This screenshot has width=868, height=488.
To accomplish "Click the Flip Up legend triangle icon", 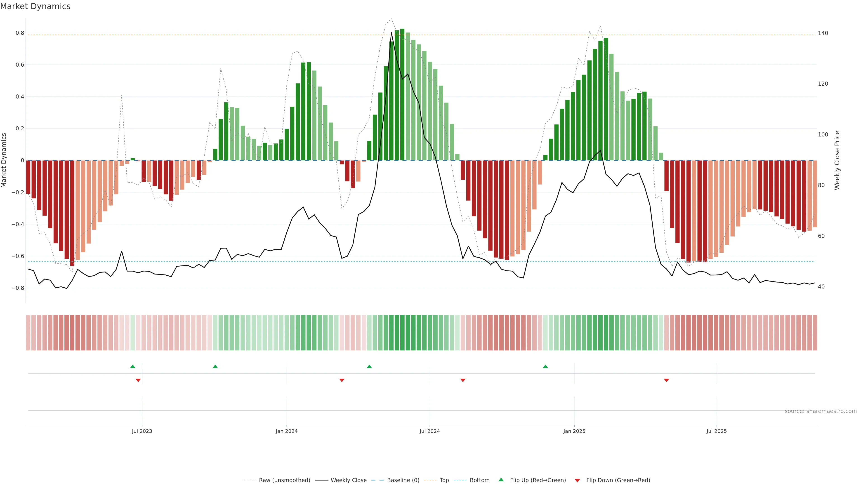I will tap(501, 480).
